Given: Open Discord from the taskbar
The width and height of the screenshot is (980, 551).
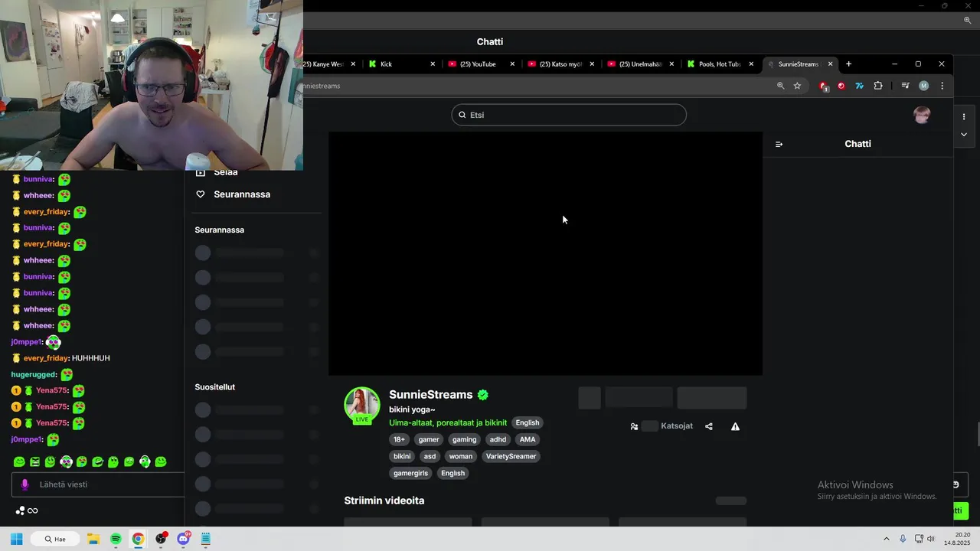Looking at the screenshot, I should (184, 539).
